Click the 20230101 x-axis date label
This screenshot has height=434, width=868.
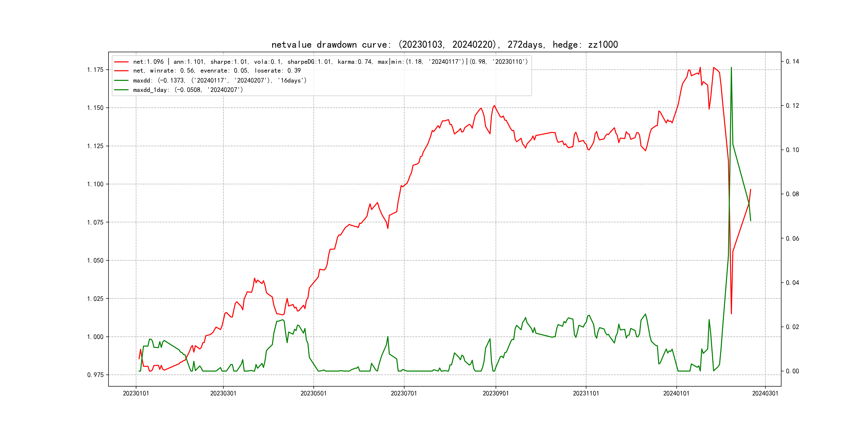[136, 393]
